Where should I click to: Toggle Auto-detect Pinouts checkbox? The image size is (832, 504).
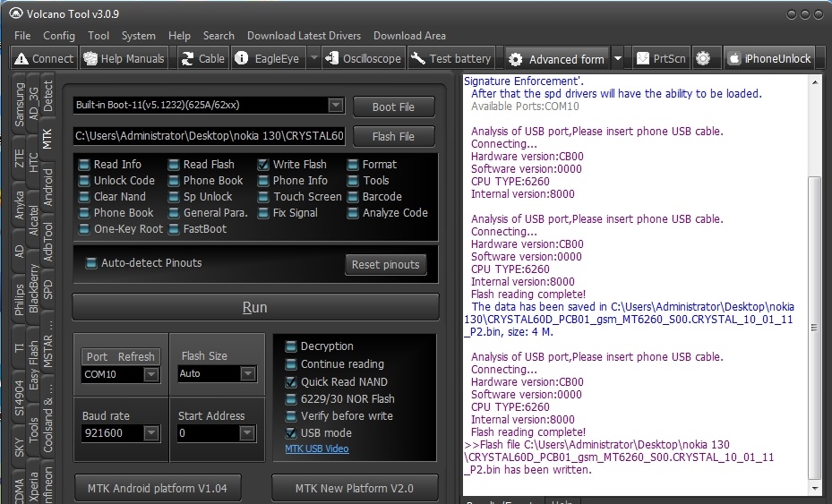(91, 263)
